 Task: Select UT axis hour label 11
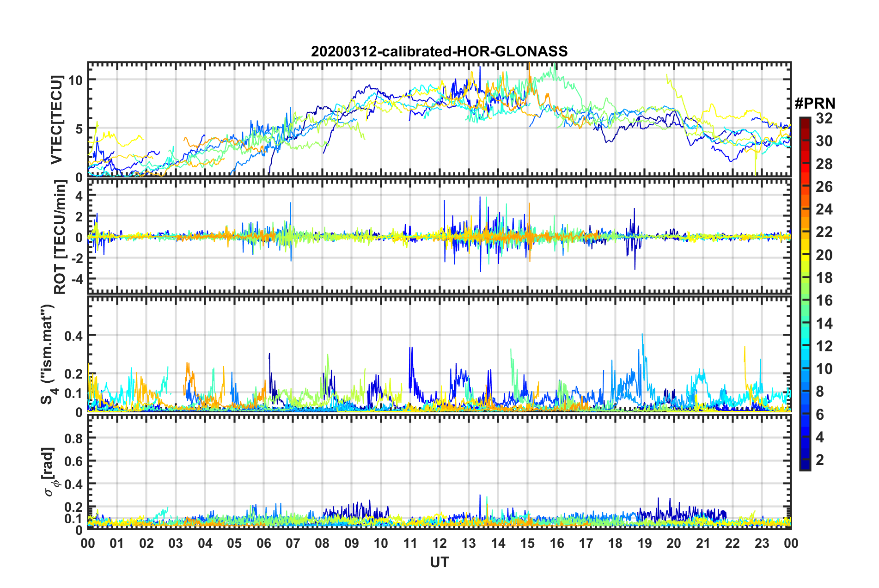[x=410, y=543]
